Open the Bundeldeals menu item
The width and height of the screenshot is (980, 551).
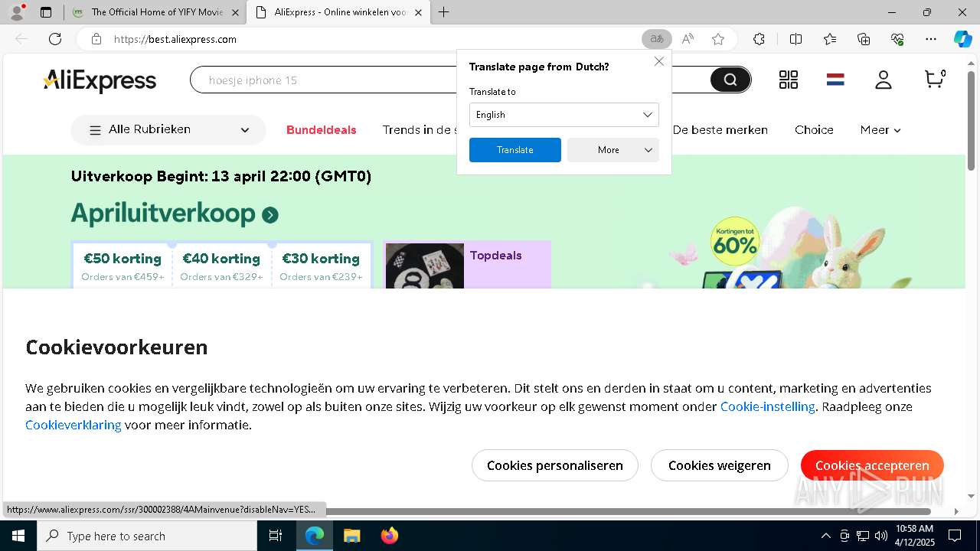(x=322, y=130)
